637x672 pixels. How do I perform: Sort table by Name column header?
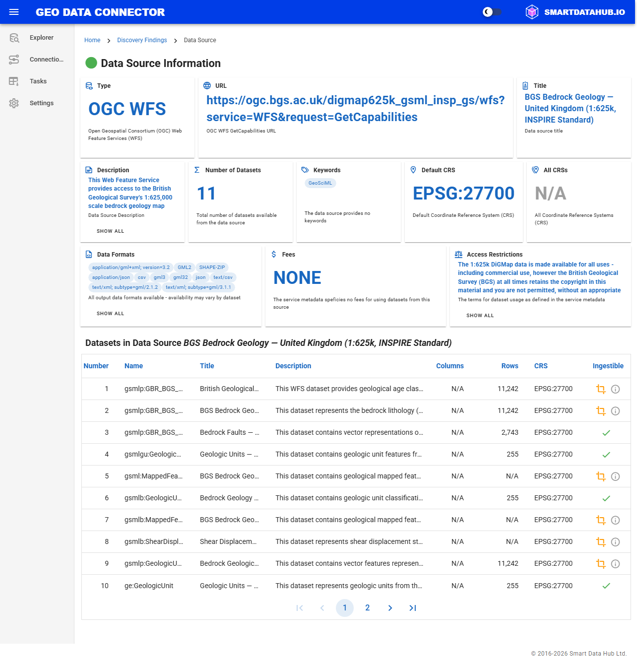tap(133, 366)
